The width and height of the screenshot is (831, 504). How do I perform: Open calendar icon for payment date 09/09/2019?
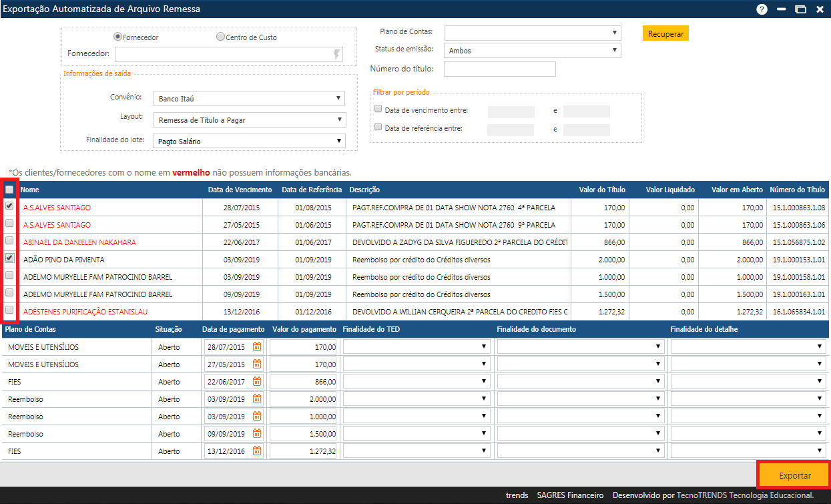(257, 434)
